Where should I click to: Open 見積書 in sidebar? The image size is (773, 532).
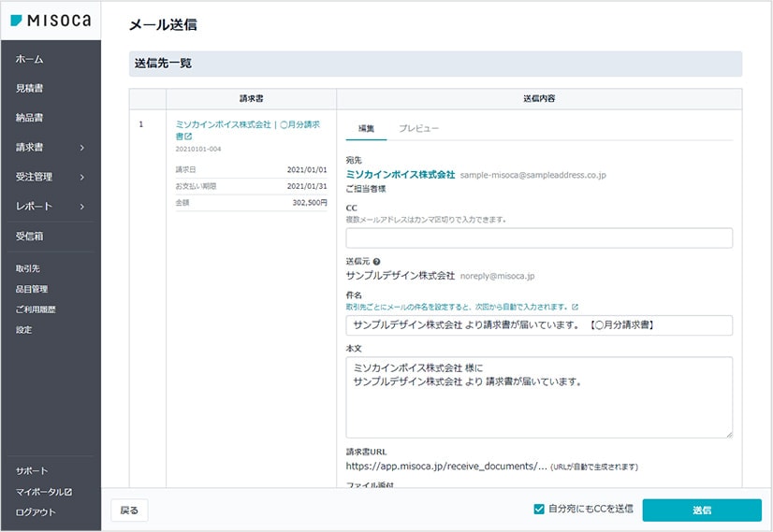coord(30,88)
